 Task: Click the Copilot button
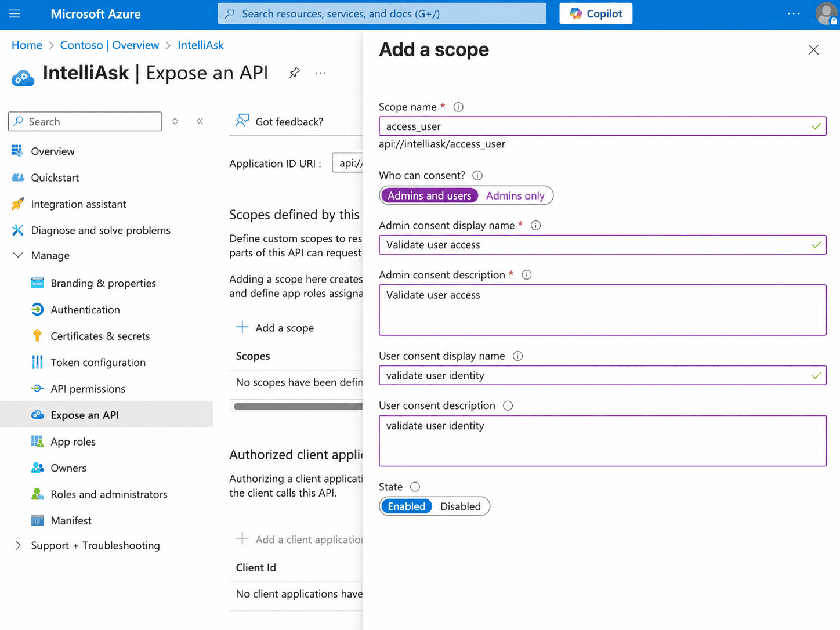(596, 13)
